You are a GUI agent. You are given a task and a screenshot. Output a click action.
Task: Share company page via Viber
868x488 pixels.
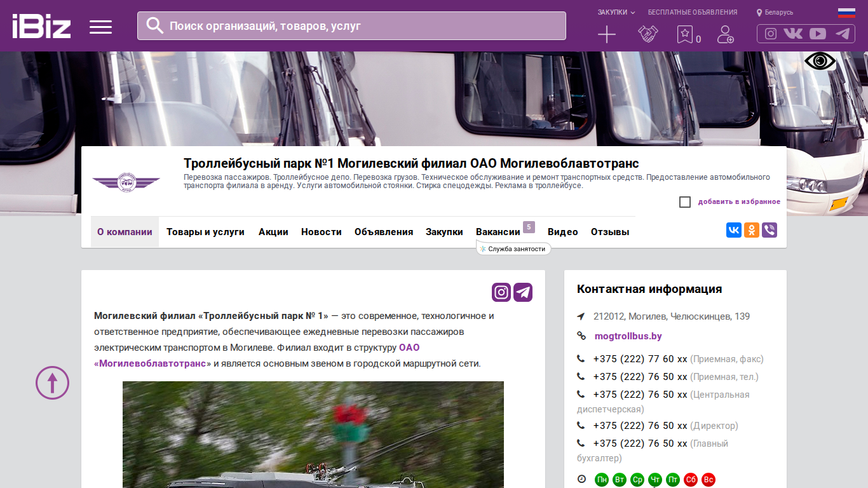pyautogui.click(x=770, y=230)
